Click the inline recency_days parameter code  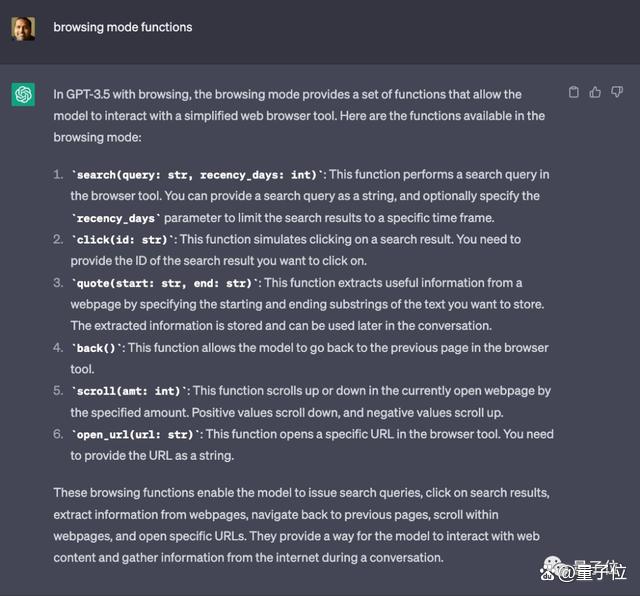coord(116,218)
